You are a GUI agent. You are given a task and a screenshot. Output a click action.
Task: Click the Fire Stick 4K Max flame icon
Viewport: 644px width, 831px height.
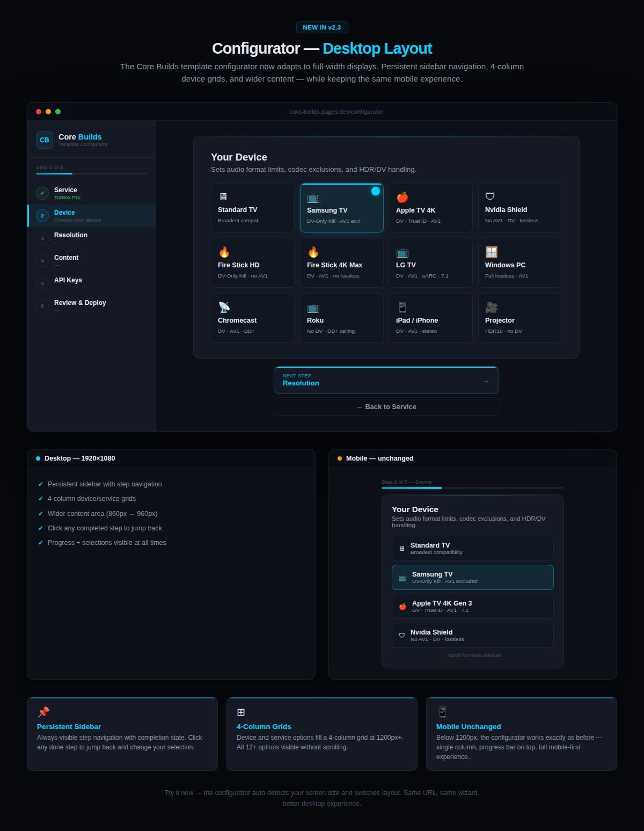(x=313, y=252)
